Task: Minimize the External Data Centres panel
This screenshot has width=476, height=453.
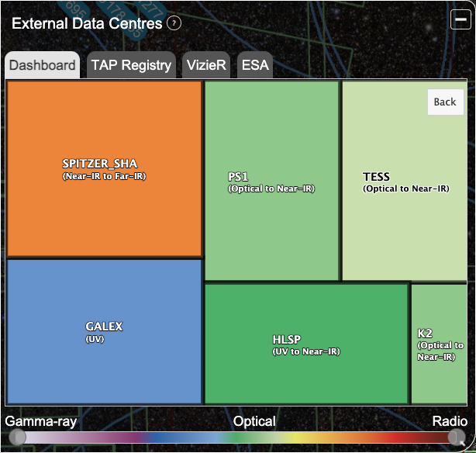Action: point(460,19)
